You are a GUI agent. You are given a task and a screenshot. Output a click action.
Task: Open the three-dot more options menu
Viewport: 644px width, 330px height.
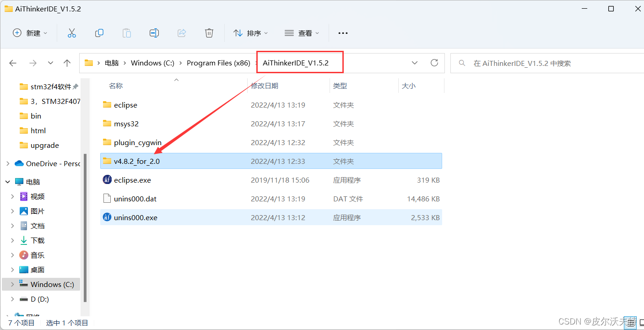(x=343, y=33)
